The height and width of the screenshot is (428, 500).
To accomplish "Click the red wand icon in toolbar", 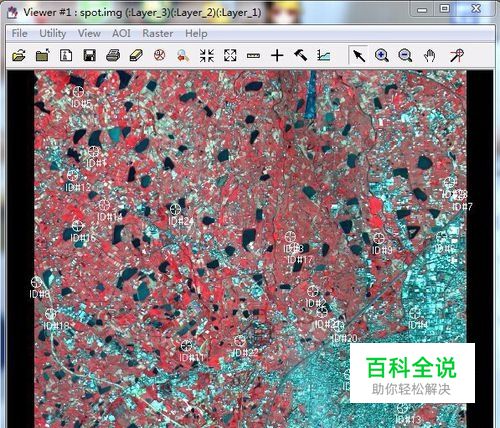I will coord(456,55).
